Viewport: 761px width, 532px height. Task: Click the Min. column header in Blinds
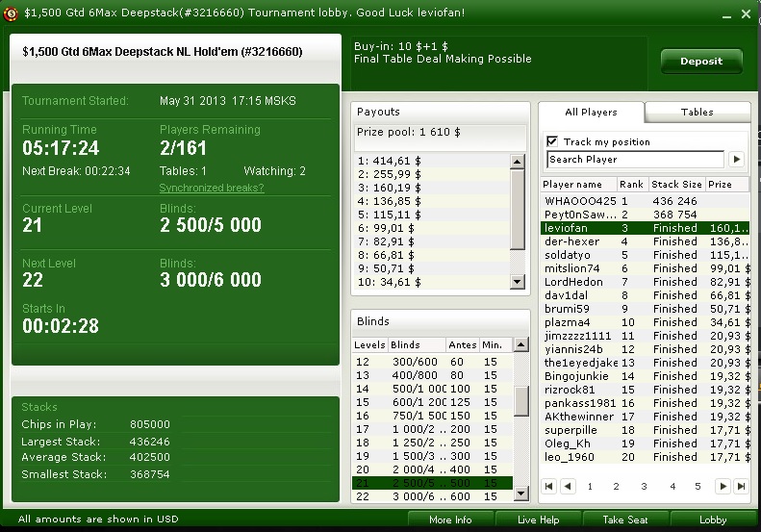[495, 344]
